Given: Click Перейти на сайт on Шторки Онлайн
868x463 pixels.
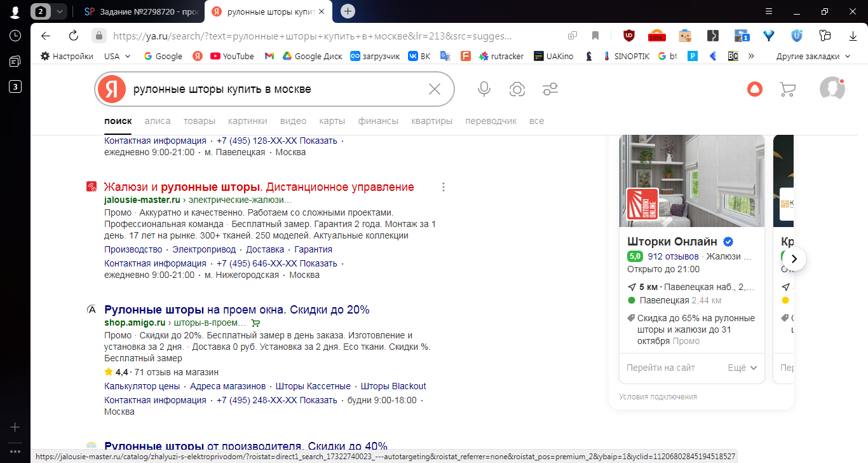Looking at the screenshot, I should [661, 368].
